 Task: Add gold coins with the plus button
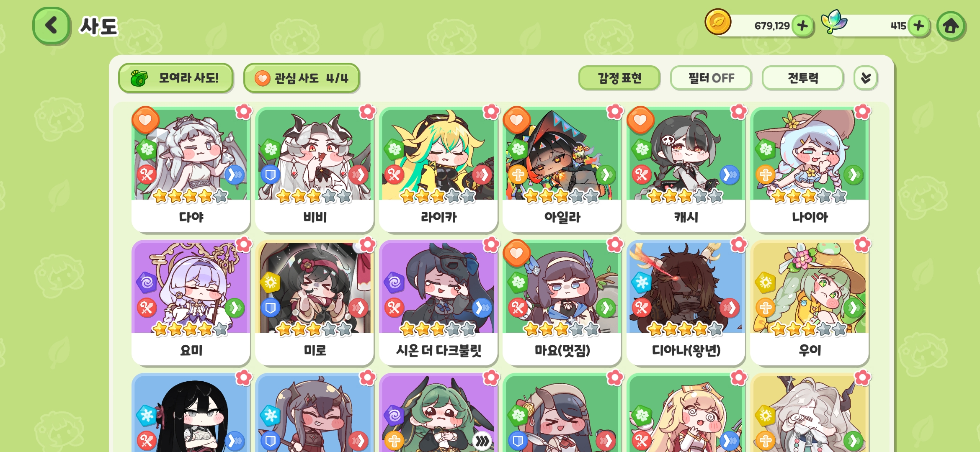click(802, 26)
